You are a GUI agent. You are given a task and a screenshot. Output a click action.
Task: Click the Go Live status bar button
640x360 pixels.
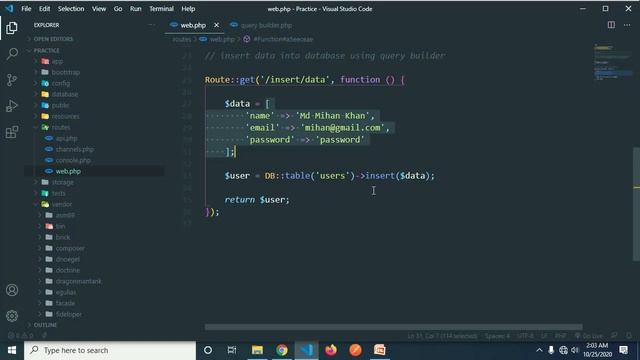pyautogui.click(x=589, y=336)
